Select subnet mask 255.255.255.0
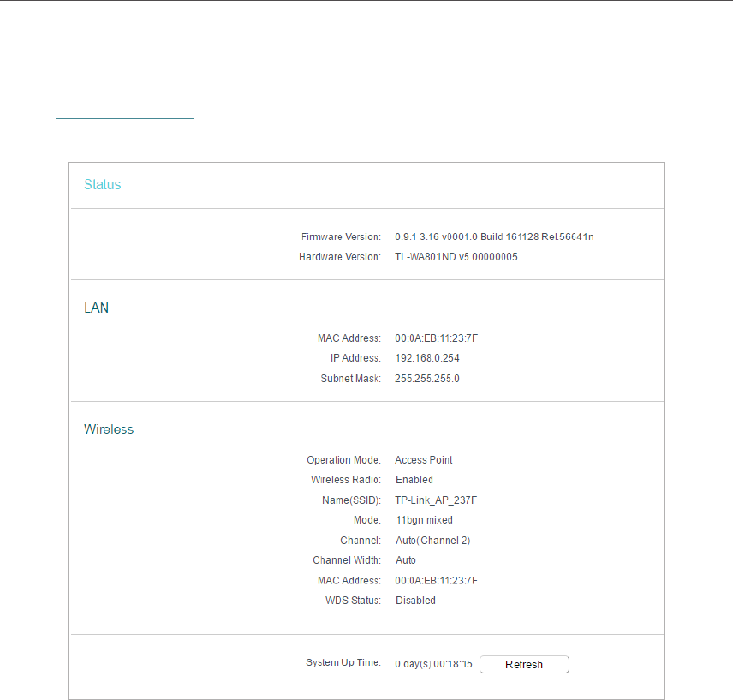The width and height of the screenshot is (733, 700). coord(427,379)
